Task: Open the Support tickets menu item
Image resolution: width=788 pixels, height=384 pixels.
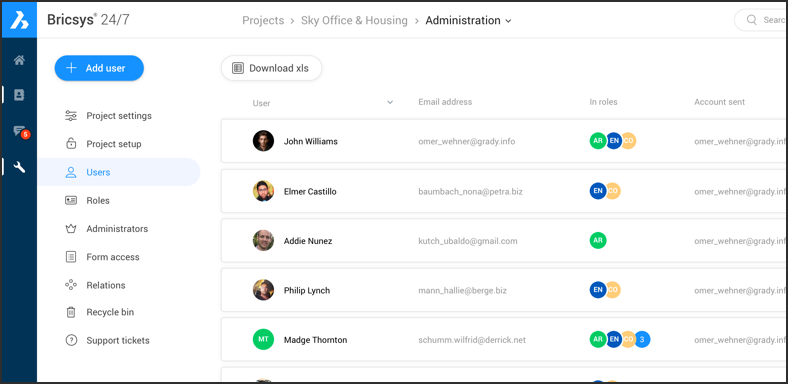Action: pos(119,340)
